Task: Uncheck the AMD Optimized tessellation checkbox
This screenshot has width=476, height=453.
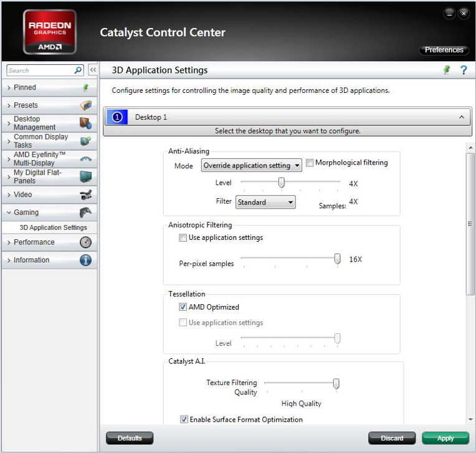Action: (183, 307)
